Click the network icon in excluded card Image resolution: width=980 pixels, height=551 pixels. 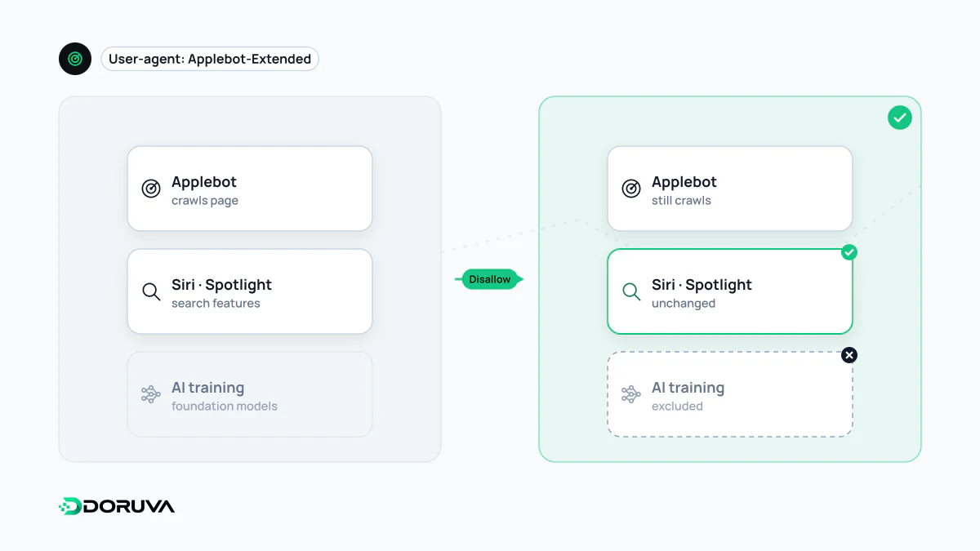(631, 394)
